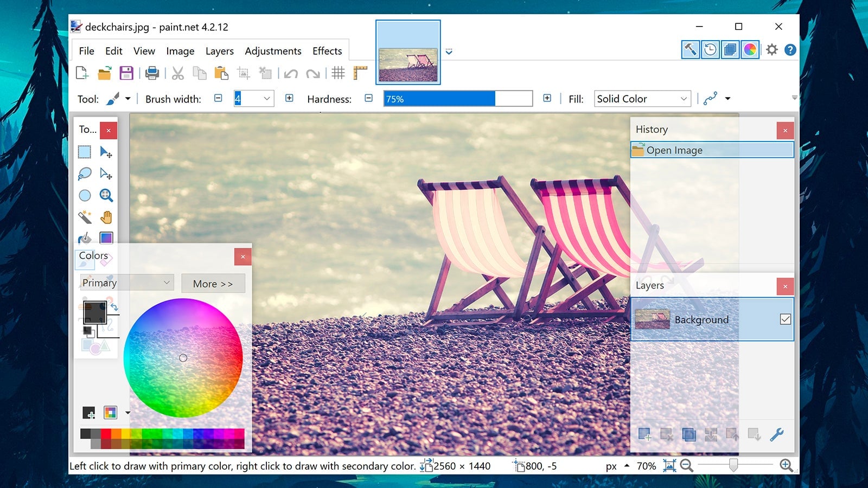Click the Add New Layer icon
Image resolution: width=868 pixels, height=488 pixels.
(646, 434)
